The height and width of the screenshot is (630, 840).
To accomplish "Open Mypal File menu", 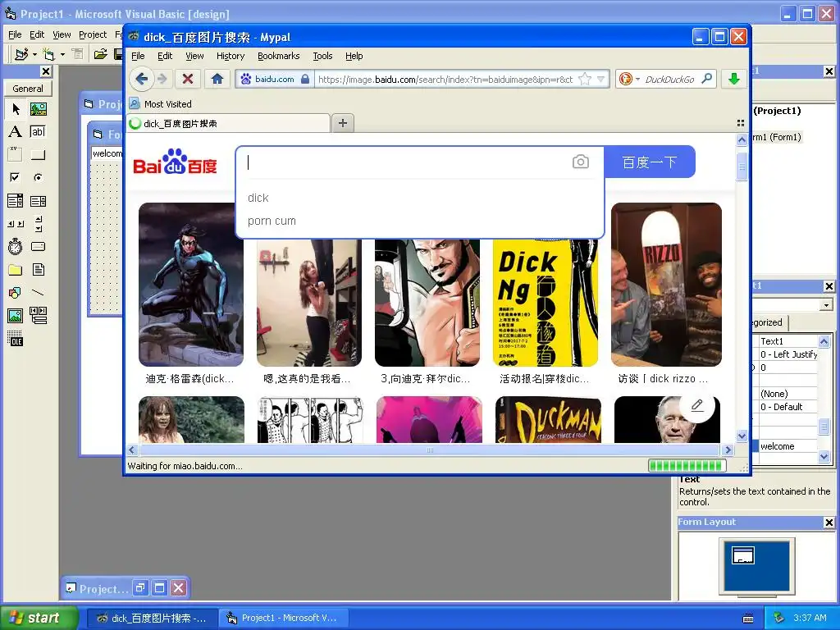I will click(138, 56).
